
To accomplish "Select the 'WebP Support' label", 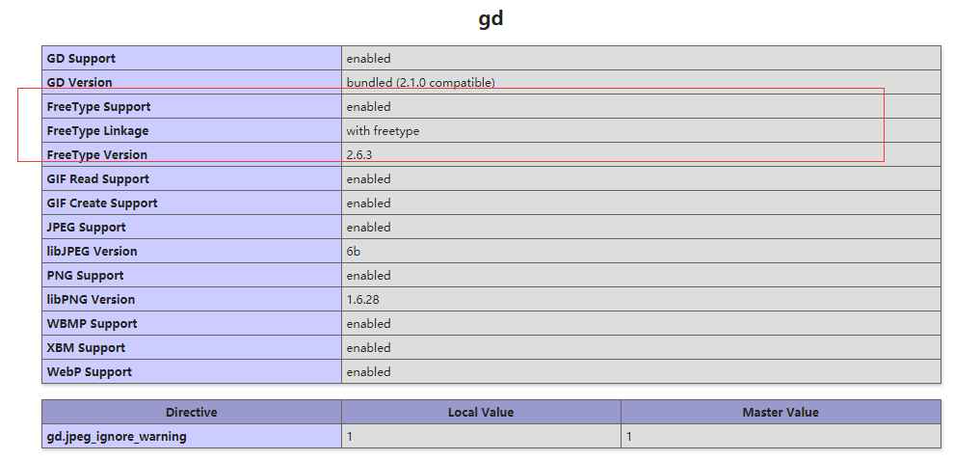I will (x=90, y=371).
